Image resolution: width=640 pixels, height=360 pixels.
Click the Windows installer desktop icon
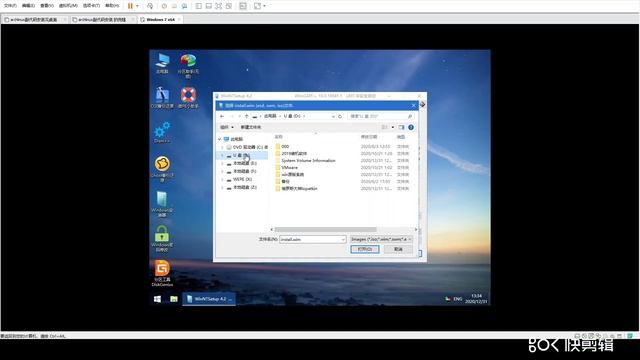[x=162, y=204]
